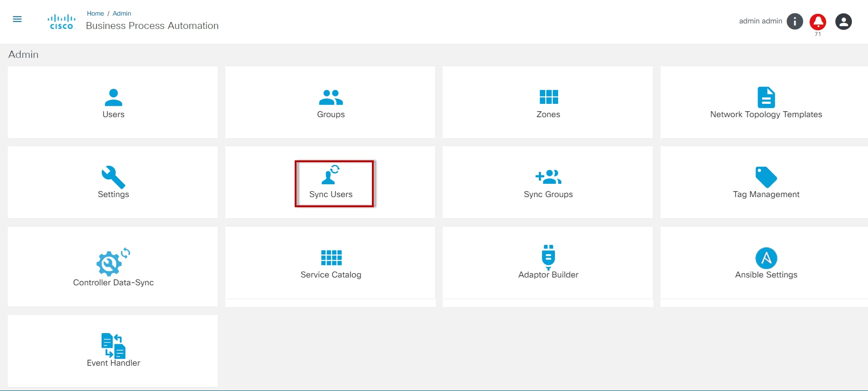Open the Tag Management label
The width and height of the screenshot is (868, 391).
coord(766,194)
